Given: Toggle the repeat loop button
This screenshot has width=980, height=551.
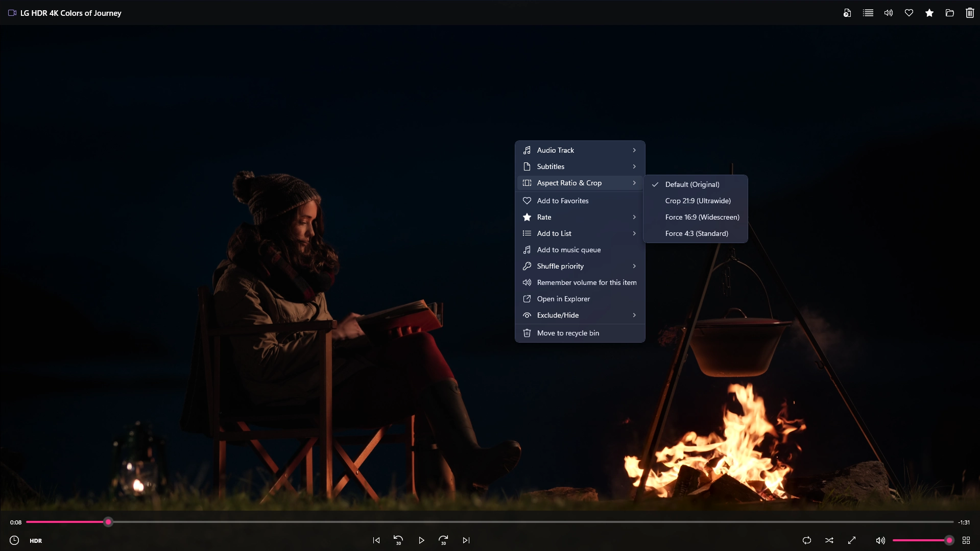Looking at the screenshot, I should pos(807,540).
